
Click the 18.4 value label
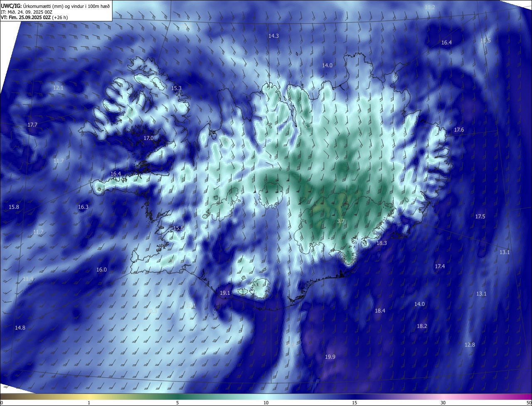[380, 311]
